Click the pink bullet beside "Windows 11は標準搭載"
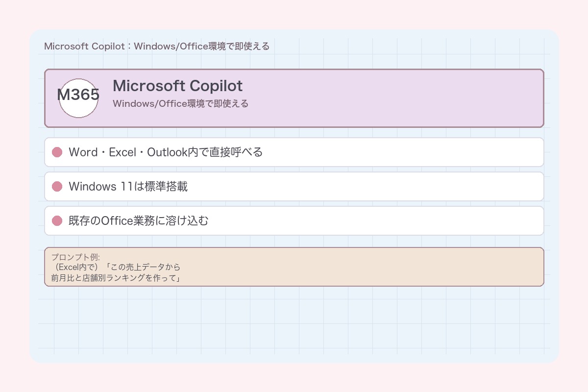Viewport: 588px width, 392px height. click(57, 187)
